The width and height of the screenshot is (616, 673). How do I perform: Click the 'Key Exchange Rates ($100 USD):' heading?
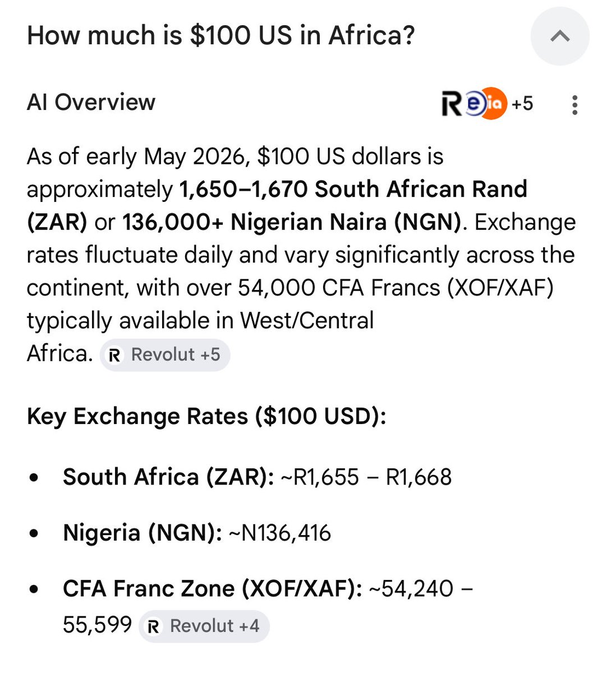(x=206, y=416)
